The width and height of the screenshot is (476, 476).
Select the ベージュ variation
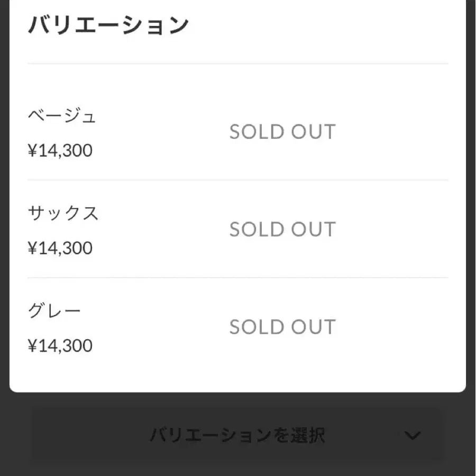(x=62, y=115)
